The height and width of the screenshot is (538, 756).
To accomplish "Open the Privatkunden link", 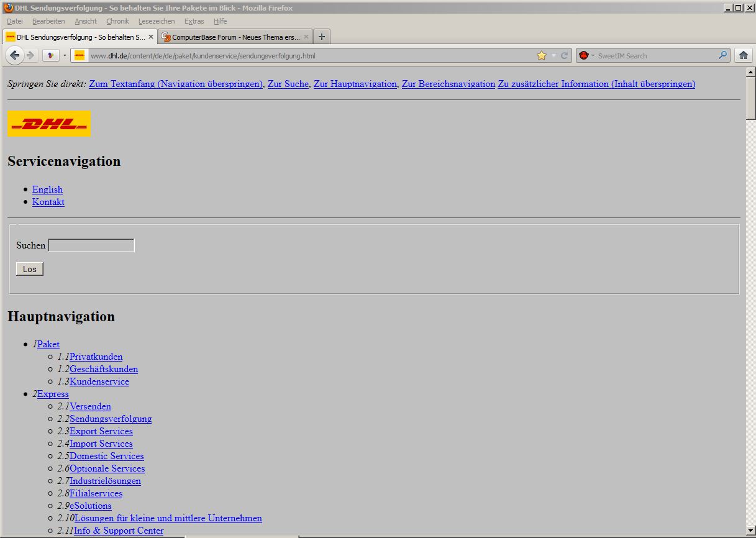I will point(96,357).
